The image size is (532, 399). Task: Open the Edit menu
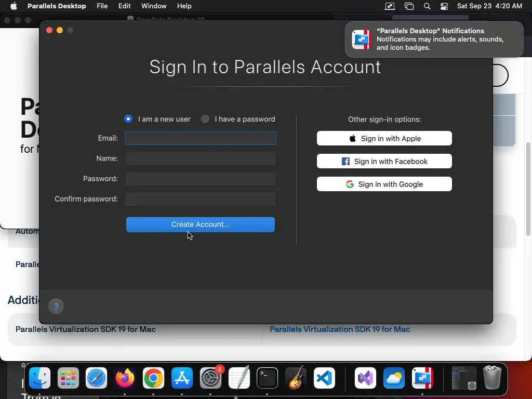[x=125, y=6]
